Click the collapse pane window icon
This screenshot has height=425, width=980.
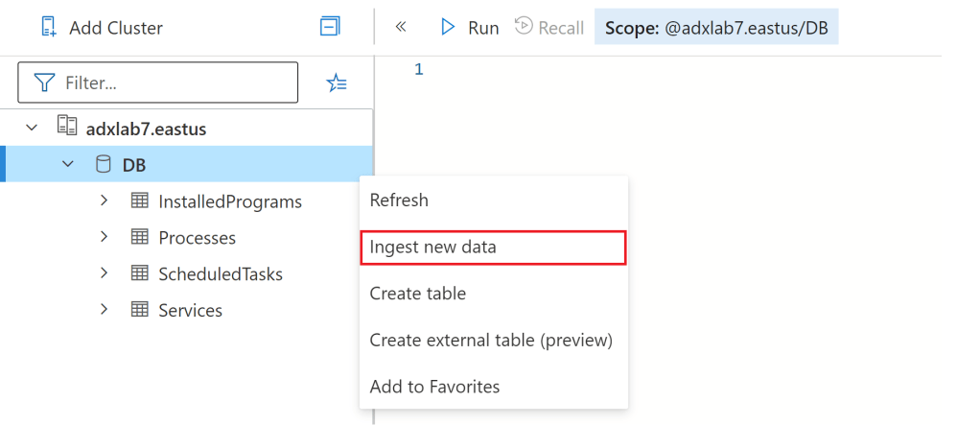[330, 27]
